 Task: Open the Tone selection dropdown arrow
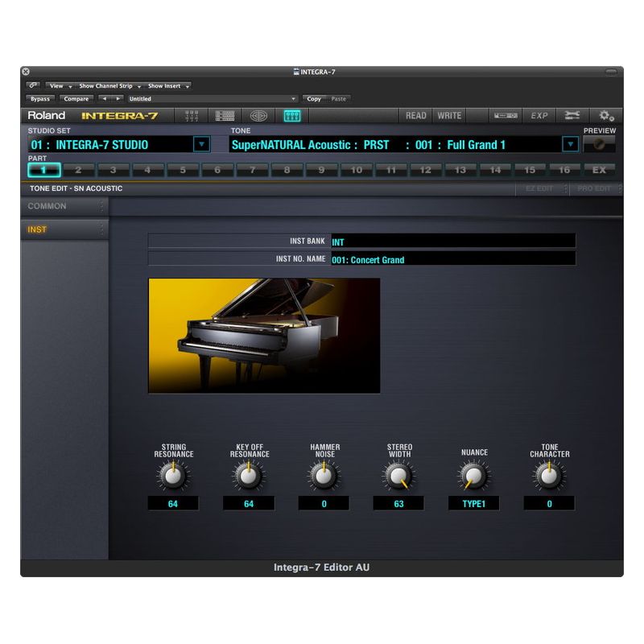coord(570,145)
